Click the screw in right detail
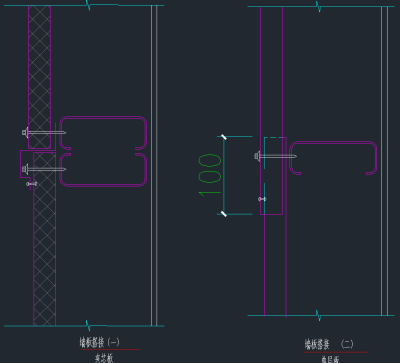400x363 pixels. (275, 156)
